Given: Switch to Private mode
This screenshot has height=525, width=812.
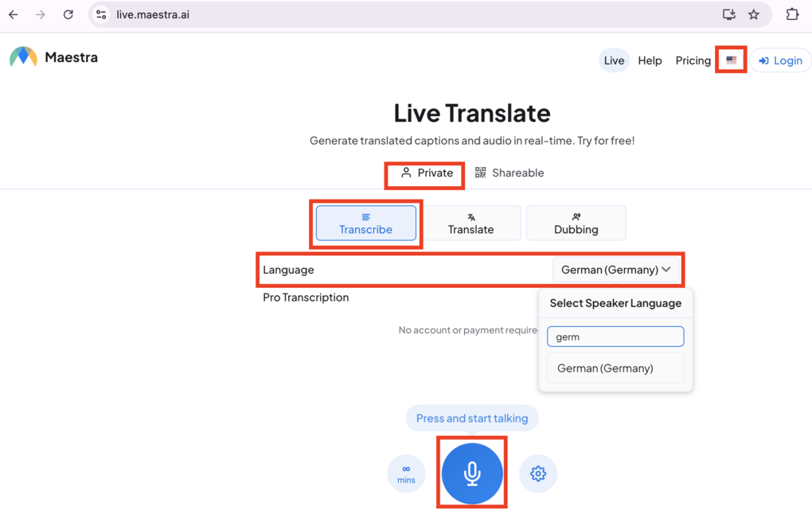Looking at the screenshot, I should [427, 173].
